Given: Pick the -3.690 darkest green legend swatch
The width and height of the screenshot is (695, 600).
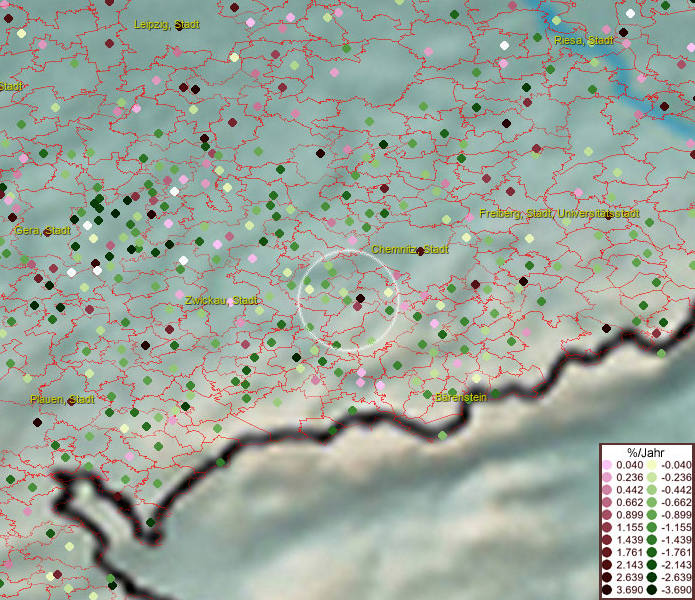Looking at the screenshot, I should [652, 590].
